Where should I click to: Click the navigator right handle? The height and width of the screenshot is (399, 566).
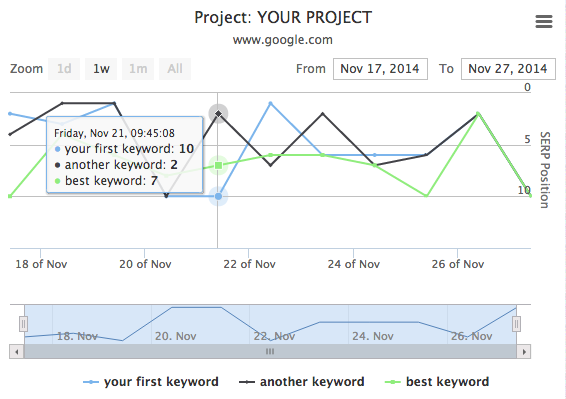[x=517, y=324]
